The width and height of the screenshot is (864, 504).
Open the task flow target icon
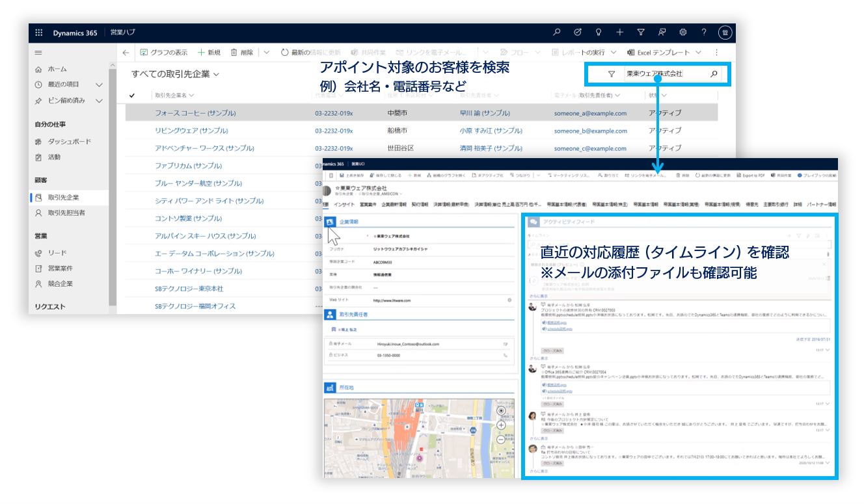(578, 32)
